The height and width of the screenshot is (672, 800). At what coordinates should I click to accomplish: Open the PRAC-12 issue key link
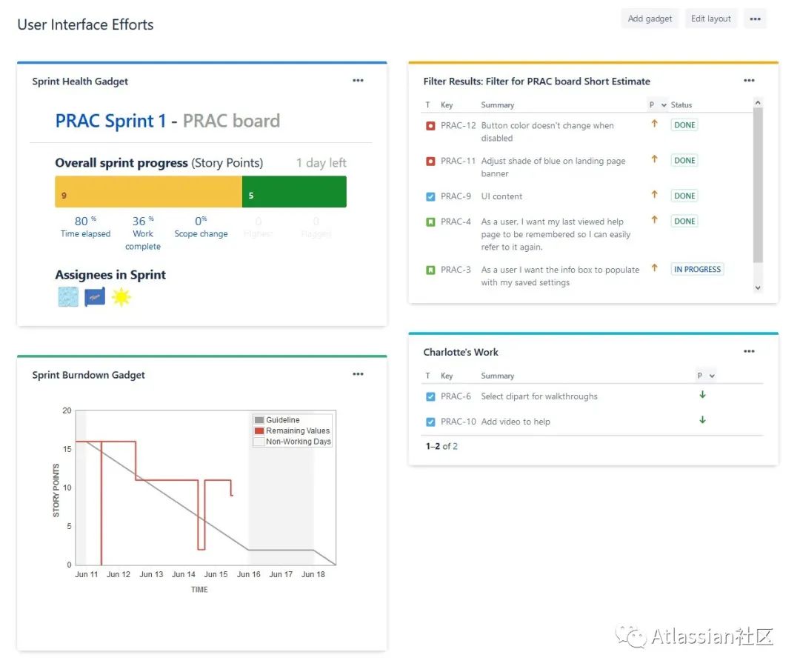point(459,125)
